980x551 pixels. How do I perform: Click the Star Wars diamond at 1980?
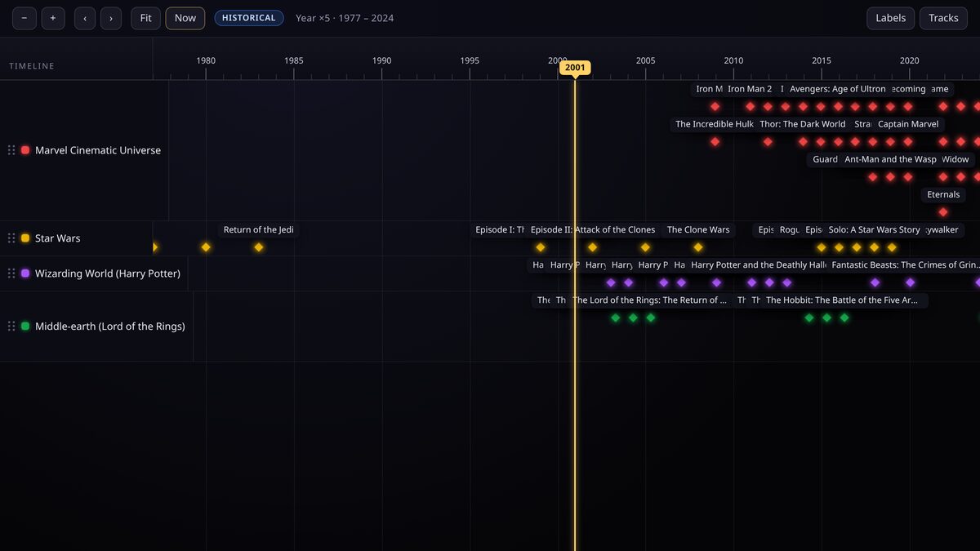coord(206,247)
